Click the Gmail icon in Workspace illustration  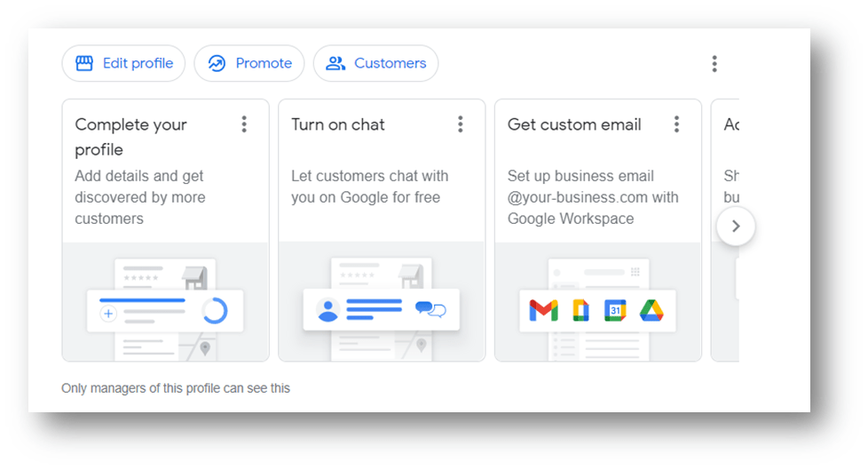[543, 310]
